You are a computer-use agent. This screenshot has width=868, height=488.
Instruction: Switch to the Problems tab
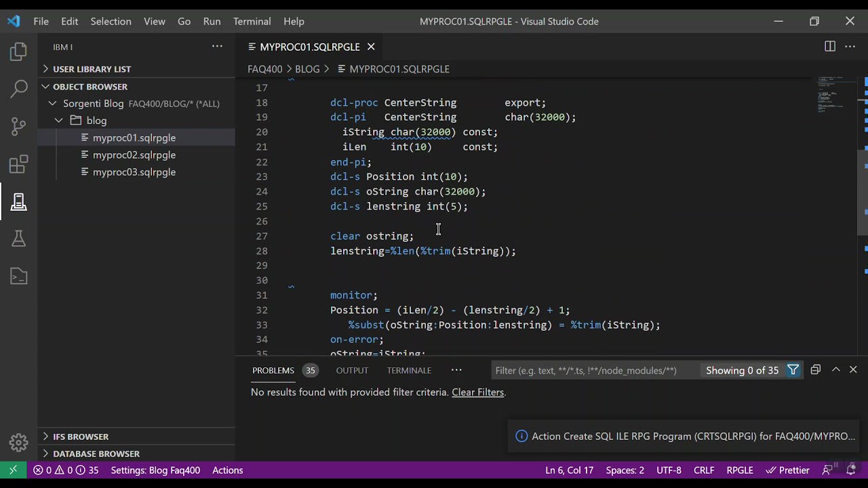pyautogui.click(x=273, y=370)
